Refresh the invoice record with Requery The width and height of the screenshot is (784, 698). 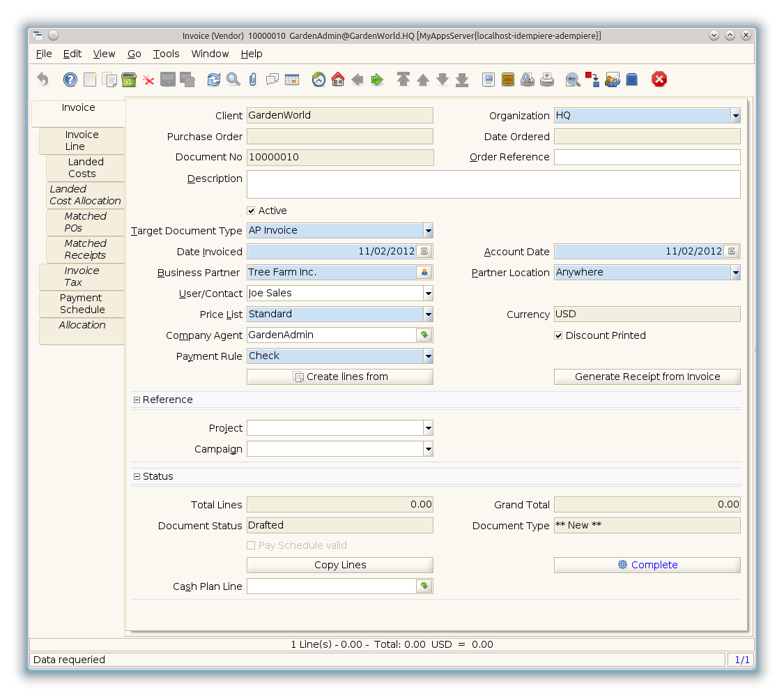(214, 79)
